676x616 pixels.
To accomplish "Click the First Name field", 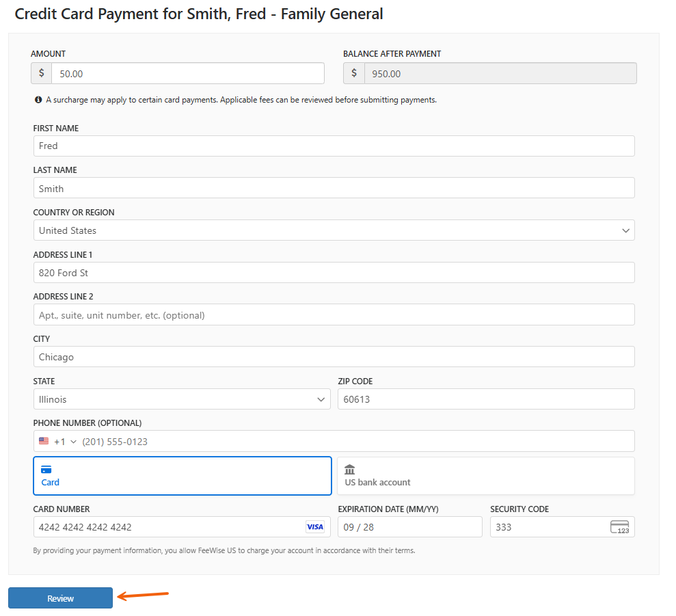I will coord(334,146).
